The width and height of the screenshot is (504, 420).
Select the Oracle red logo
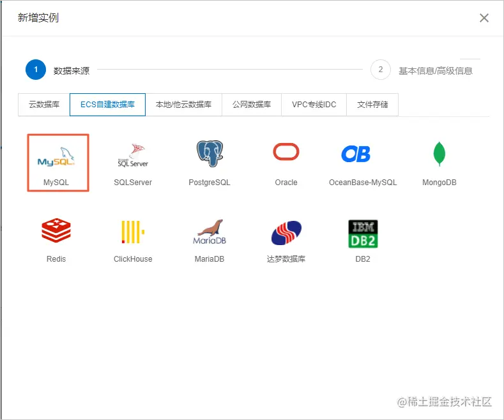coord(286,151)
